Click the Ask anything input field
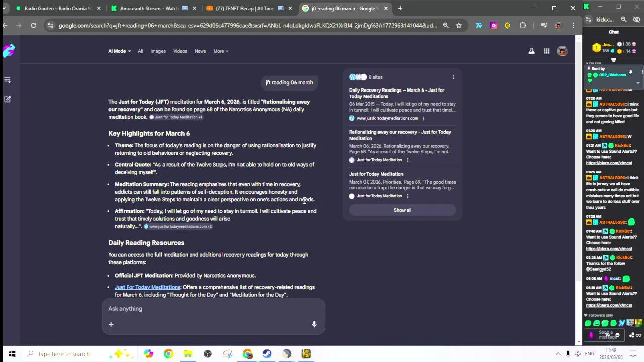This screenshot has width=644, height=362. (213, 309)
